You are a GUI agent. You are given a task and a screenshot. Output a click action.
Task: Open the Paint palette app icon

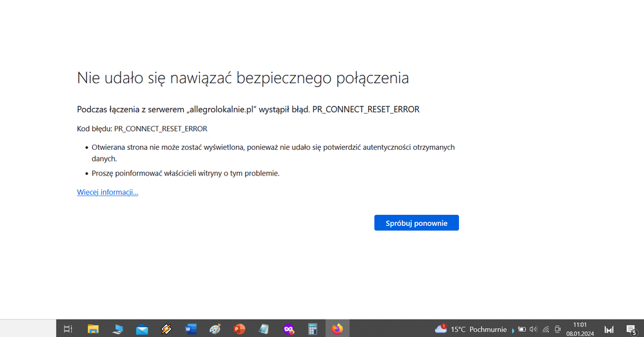[x=215, y=329]
